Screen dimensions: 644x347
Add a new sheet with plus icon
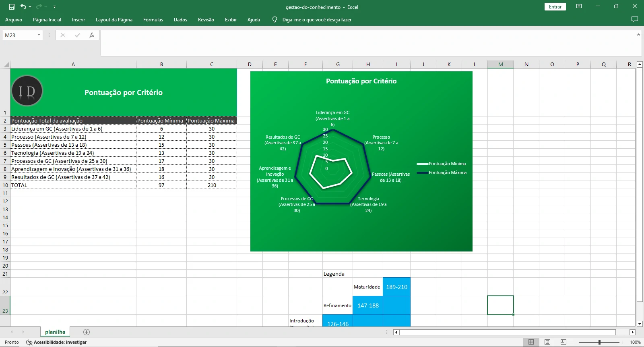tap(87, 332)
